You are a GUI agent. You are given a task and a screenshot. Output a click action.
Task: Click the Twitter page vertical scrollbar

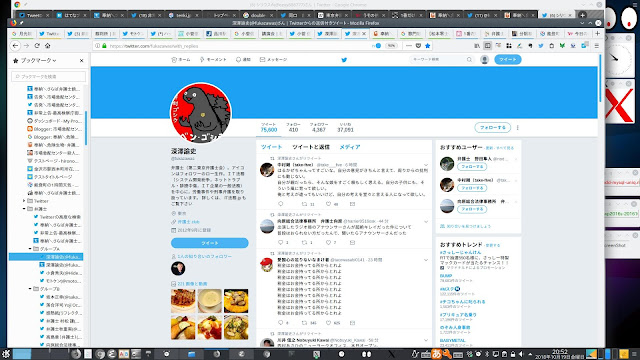coord(600,78)
